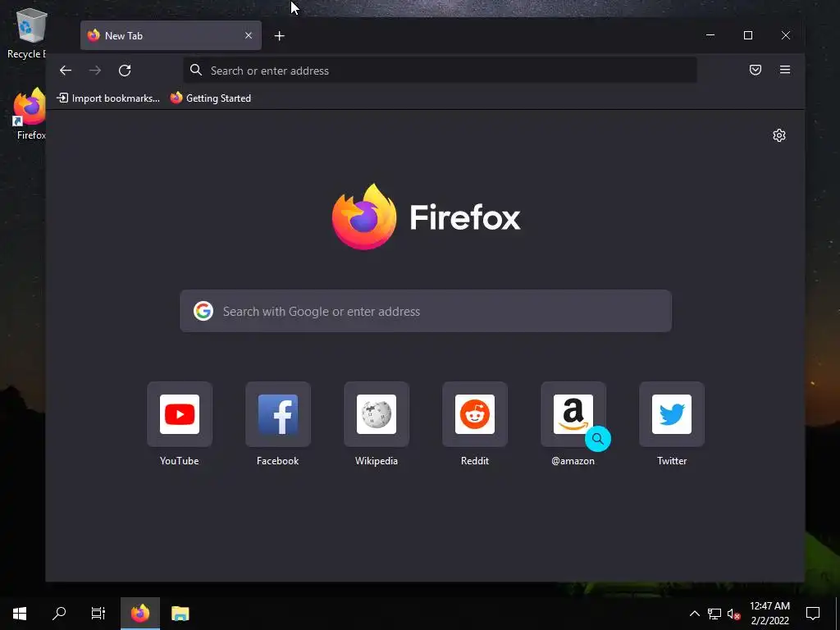Image resolution: width=840 pixels, height=630 pixels.
Task: Open the Save to Pocket icon
Action: pyautogui.click(x=756, y=70)
